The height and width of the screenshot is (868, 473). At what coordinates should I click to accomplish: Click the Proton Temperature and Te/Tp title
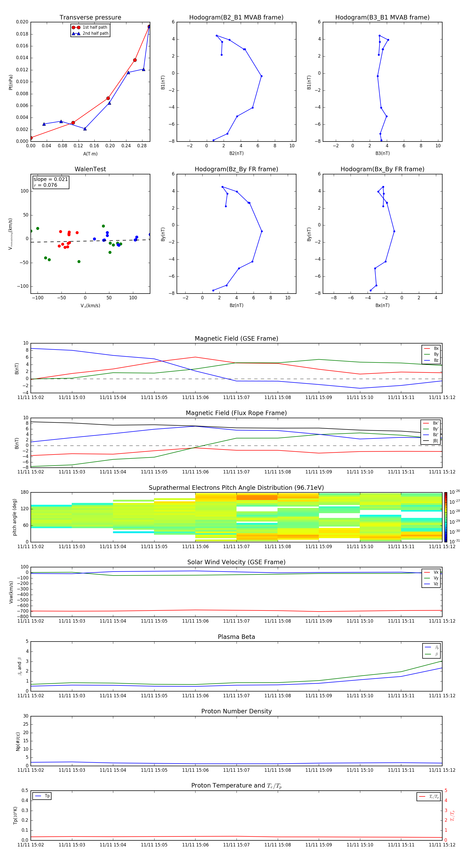[236, 786]
